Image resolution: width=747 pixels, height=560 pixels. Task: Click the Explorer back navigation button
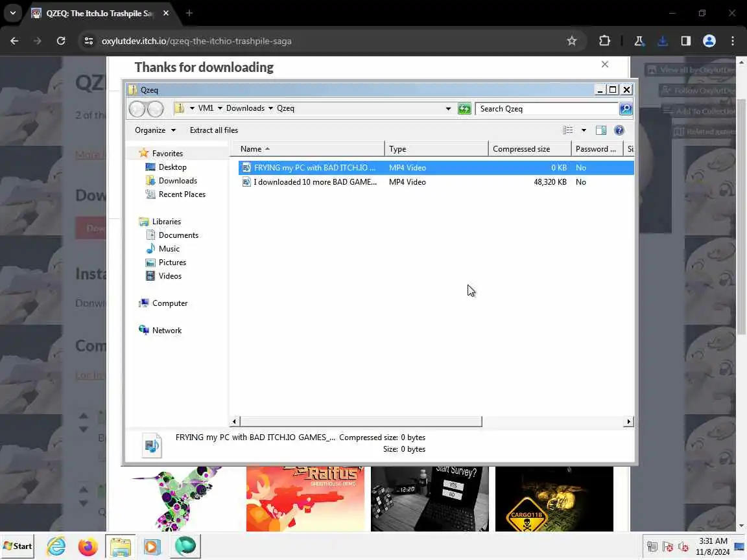pyautogui.click(x=137, y=109)
